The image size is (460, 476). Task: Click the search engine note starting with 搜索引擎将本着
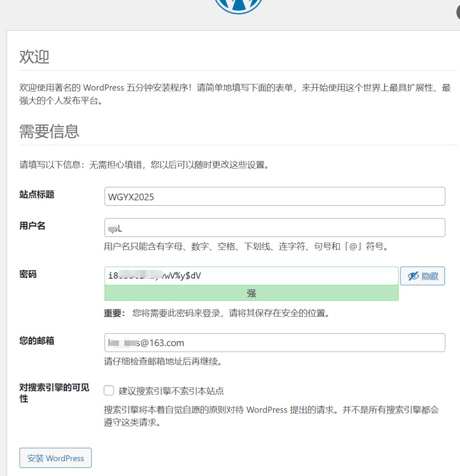(271, 416)
